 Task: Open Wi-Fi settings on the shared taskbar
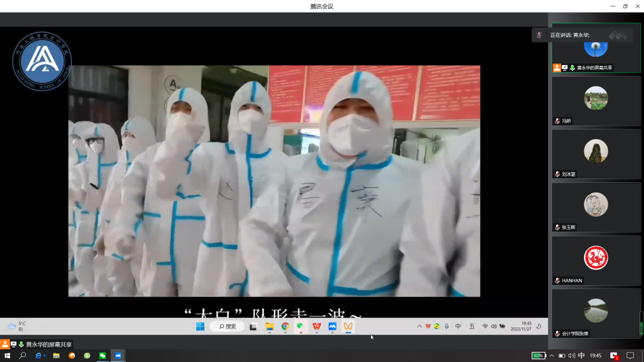coord(485,326)
